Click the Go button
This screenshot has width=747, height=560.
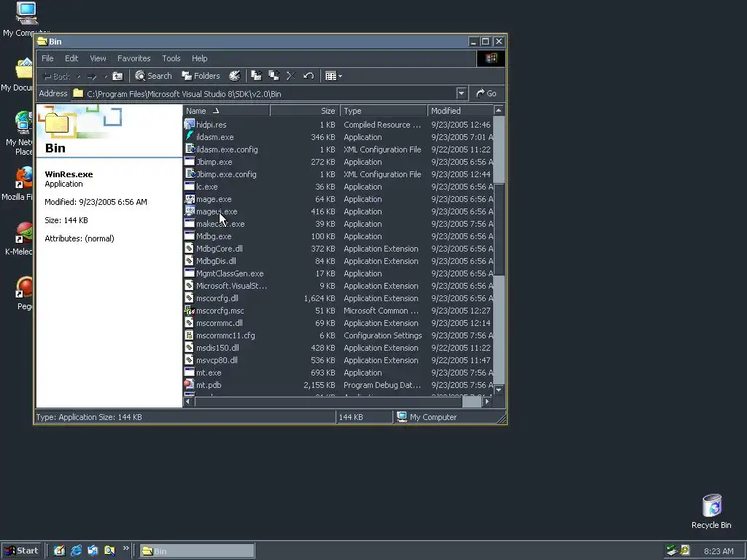pyautogui.click(x=487, y=93)
